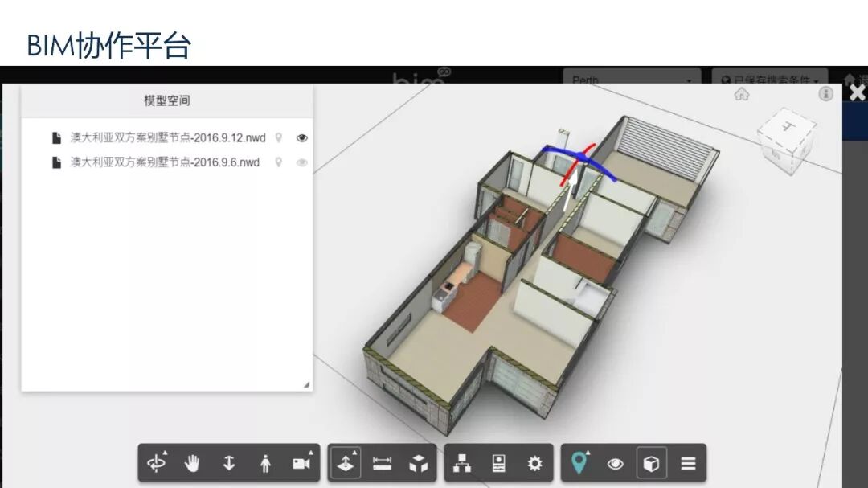This screenshot has width=868, height=488.
Task: Open the Perth dropdown in background page
Action: tap(633, 76)
